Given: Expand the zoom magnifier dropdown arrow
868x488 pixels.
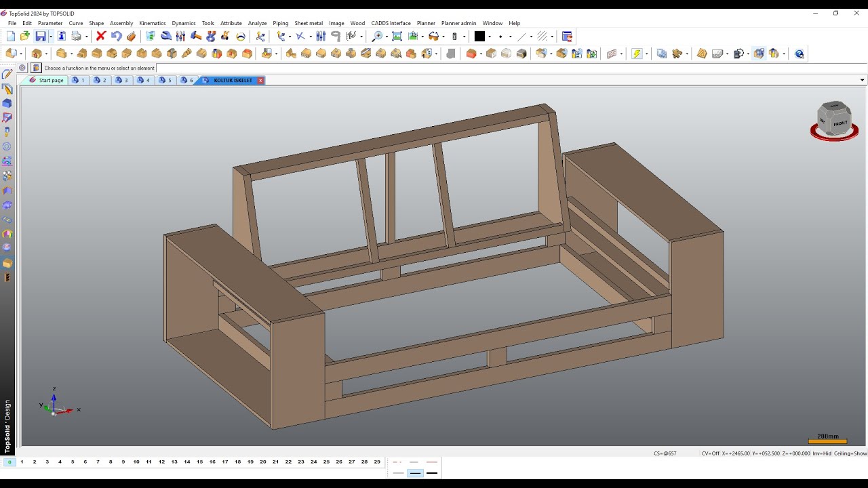Looking at the screenshot, I should coord(387,37).
